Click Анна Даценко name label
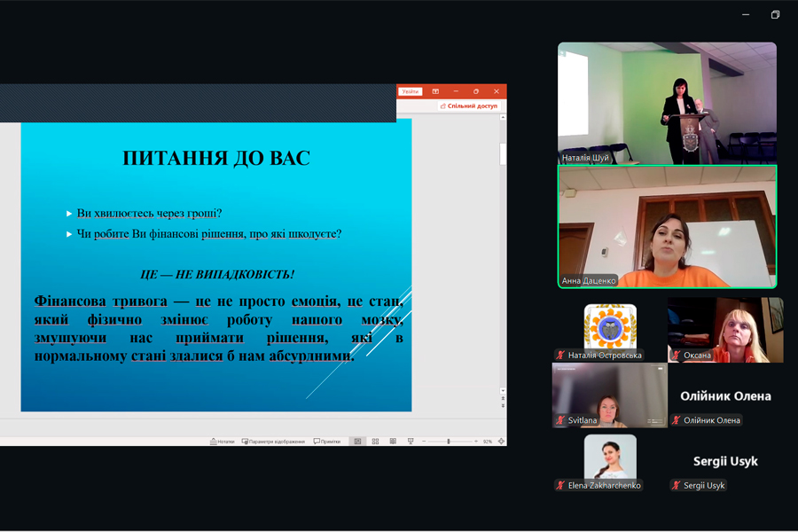The image size is (798, 532). 589,280
